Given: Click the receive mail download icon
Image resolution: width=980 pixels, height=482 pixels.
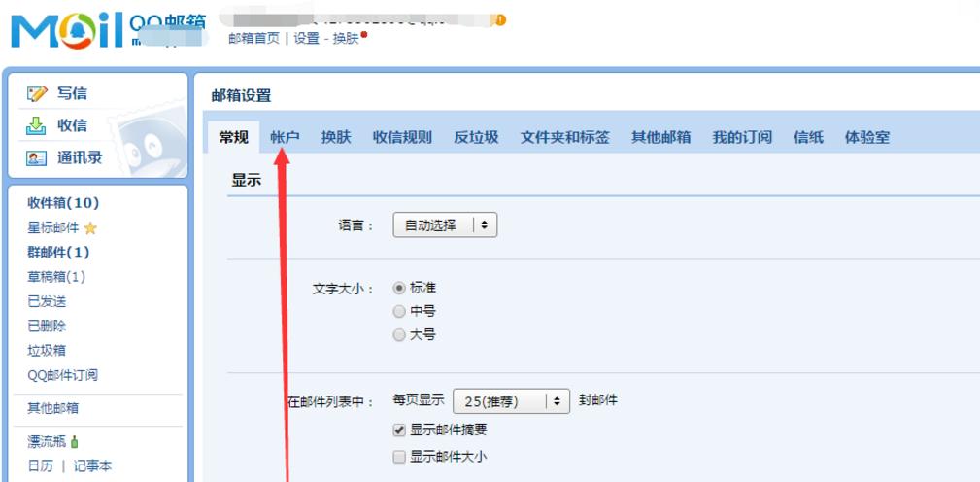Looking at the screenshot, I should pos(36,125).
